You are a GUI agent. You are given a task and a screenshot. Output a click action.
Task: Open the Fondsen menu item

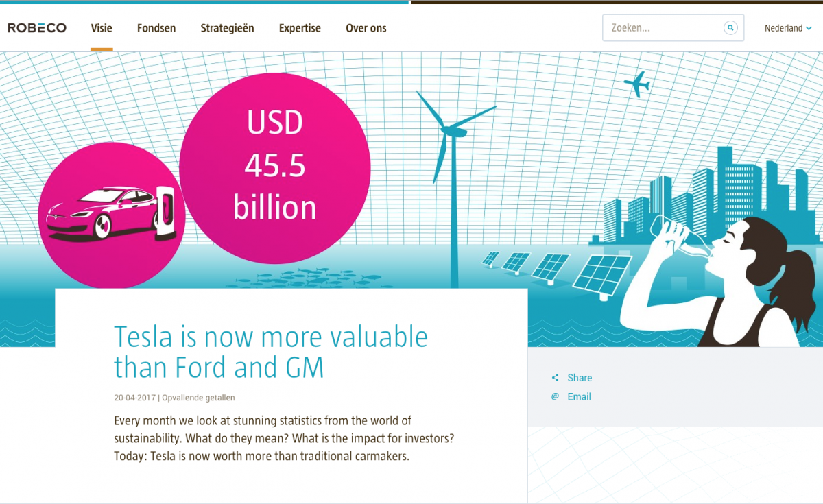point(156,28)
